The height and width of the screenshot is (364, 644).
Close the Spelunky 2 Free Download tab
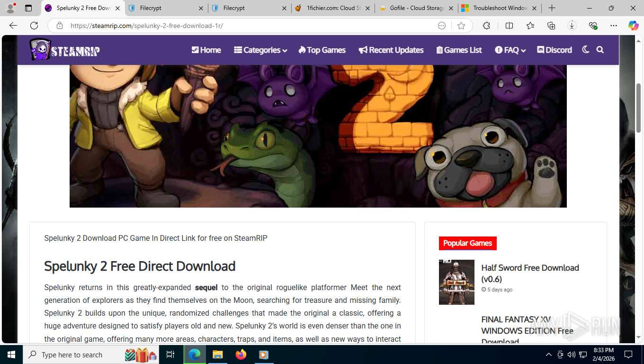117,8
